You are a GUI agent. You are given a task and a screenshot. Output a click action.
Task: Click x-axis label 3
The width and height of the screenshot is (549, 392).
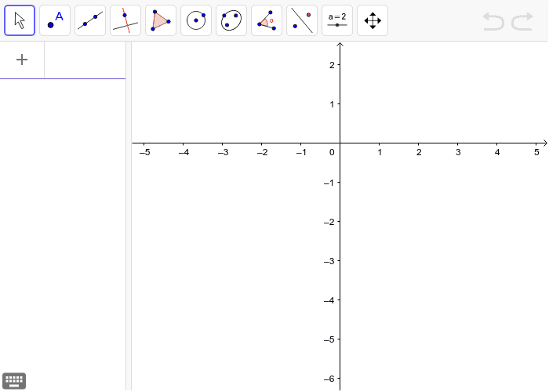[x=458, y=152]
